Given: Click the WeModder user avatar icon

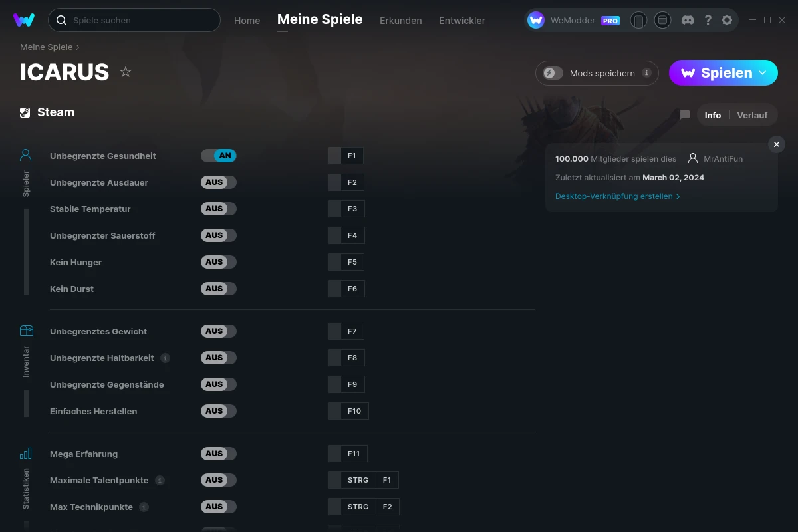Looking at the screenshot, I should coord(536,20).
